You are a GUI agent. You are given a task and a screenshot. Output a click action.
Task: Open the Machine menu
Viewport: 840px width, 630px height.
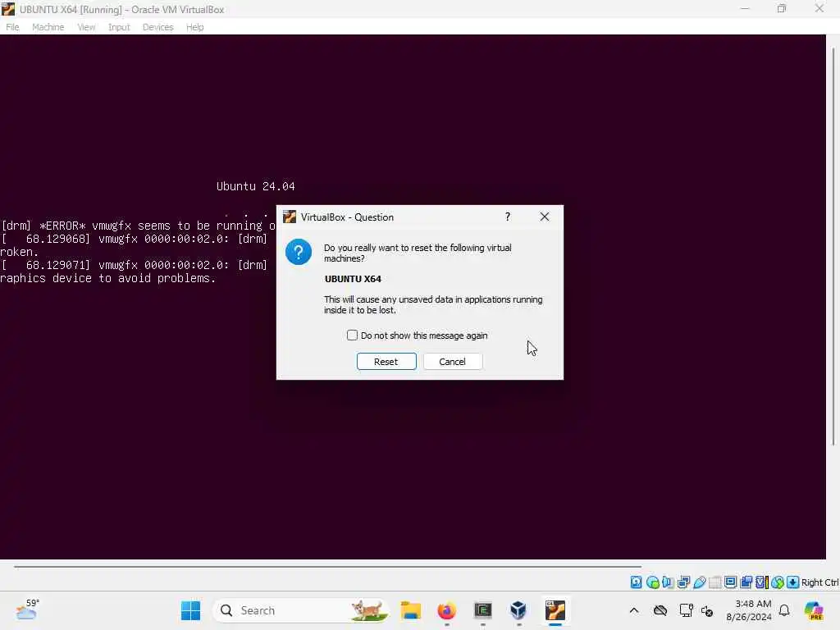click(x=48, y=27)
